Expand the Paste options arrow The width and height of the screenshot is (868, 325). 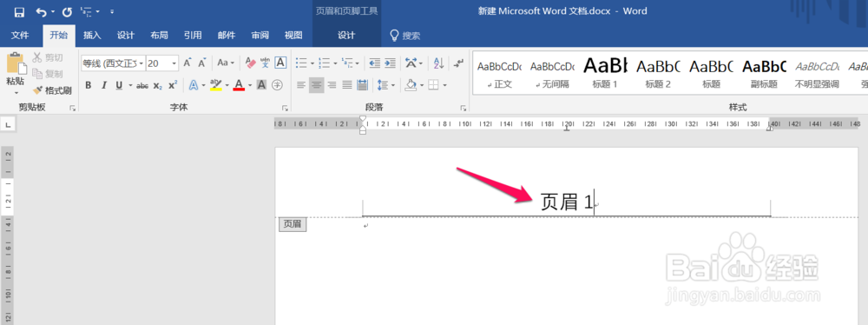pyautogui.click(x=16, y=92)
